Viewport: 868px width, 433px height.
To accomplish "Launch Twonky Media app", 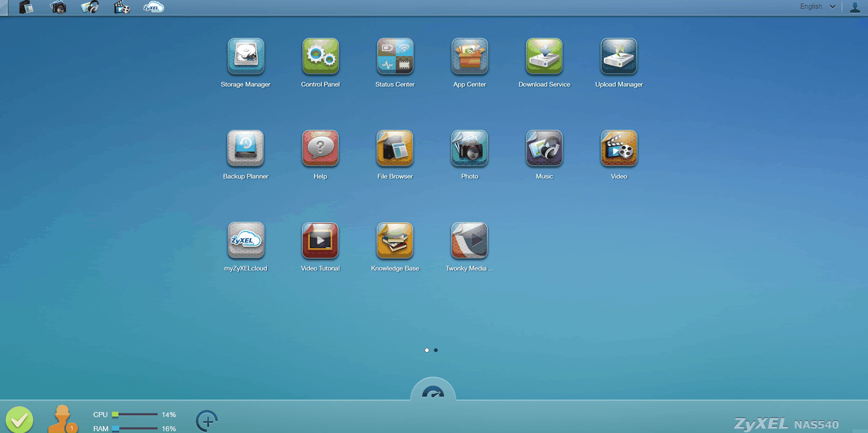I will 470,240.
